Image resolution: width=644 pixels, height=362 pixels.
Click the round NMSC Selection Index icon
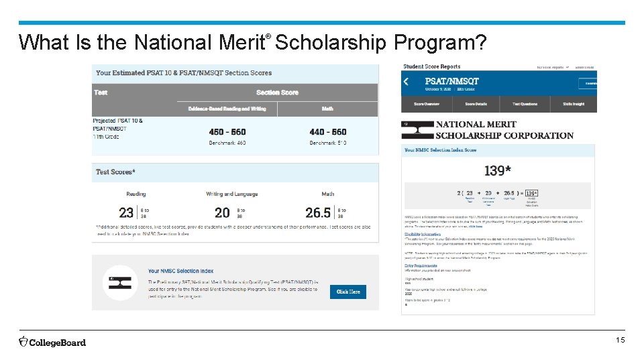pos(120,282)
